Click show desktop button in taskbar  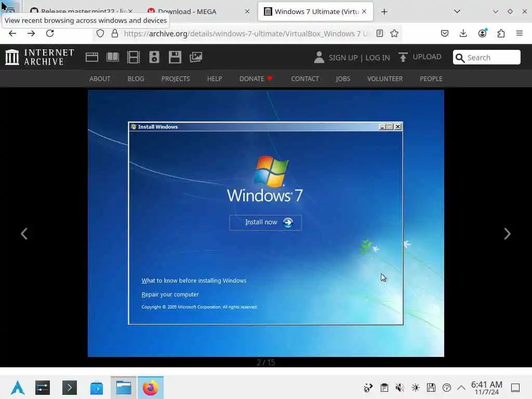click(x=515, y=388)
